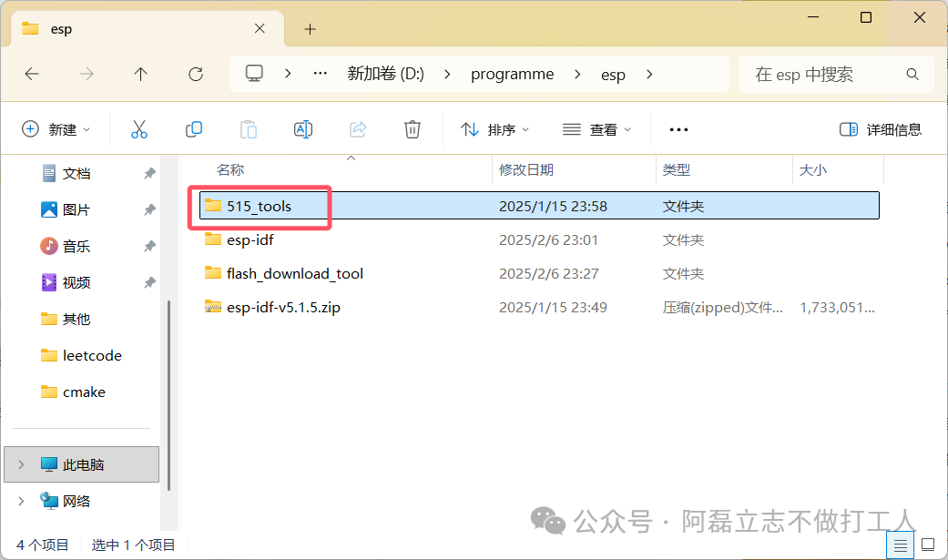This screenshot has height=560, width=948.
Task: Close the esp tab
Action: click(x=260, y=28)
